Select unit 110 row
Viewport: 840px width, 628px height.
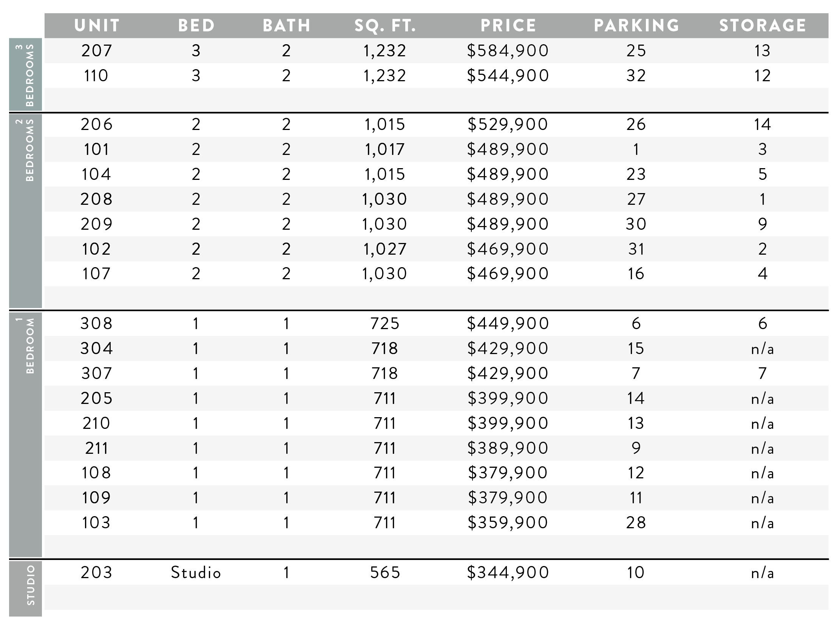coord(436,75)
